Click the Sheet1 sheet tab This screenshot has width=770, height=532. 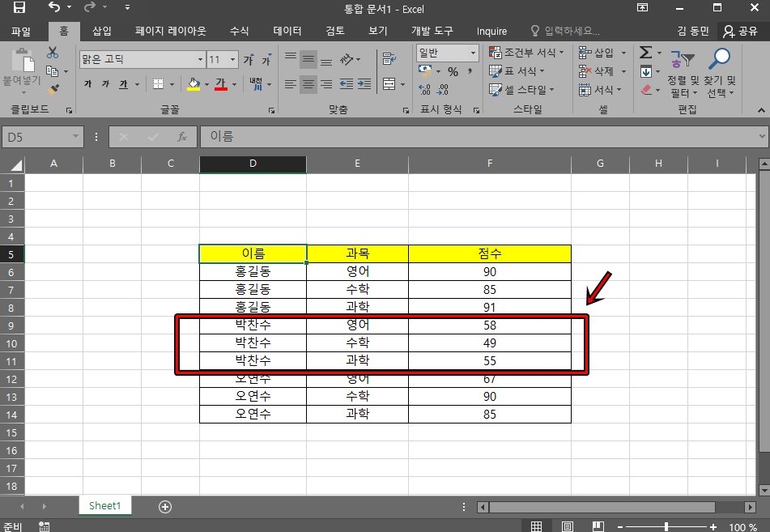coord(104,505)
